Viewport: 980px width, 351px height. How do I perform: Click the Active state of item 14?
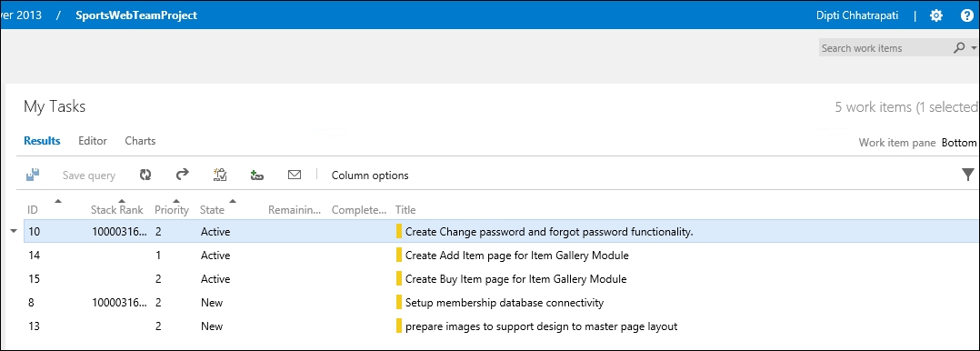point(215,256)
